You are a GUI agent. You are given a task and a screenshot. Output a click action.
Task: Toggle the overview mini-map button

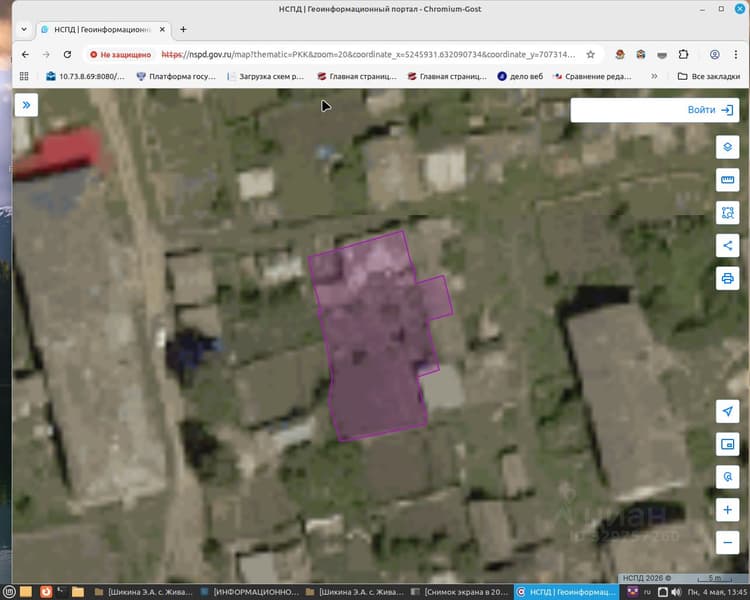[727, 444]
